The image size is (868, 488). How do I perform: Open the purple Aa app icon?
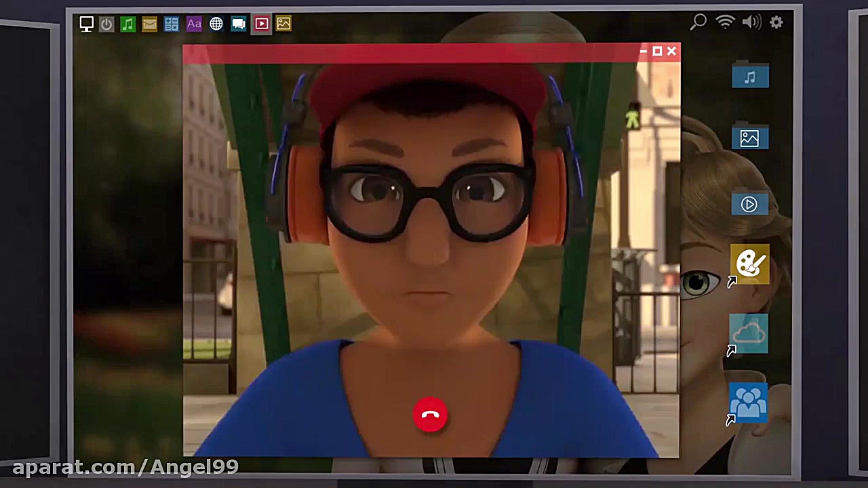[x=194, y=24]
